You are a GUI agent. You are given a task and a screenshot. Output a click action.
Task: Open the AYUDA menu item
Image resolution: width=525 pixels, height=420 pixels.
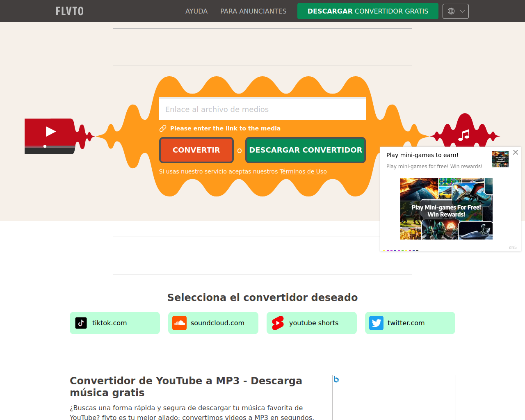click(196, 11)
